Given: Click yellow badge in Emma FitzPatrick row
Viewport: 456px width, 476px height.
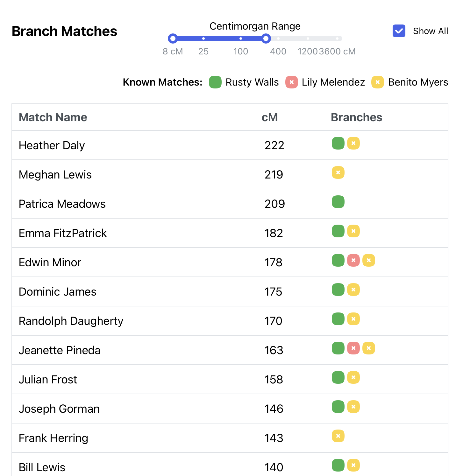Looking at the screenshot, I should [353, 231].
